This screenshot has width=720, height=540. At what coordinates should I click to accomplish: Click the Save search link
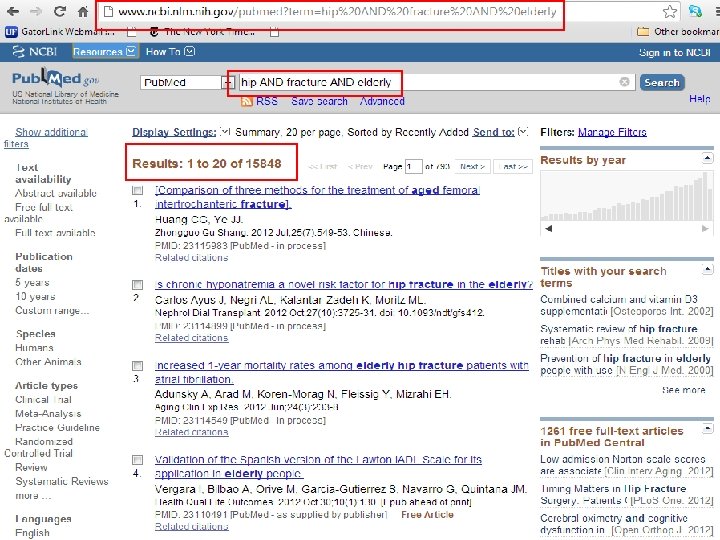pos(320,101)
